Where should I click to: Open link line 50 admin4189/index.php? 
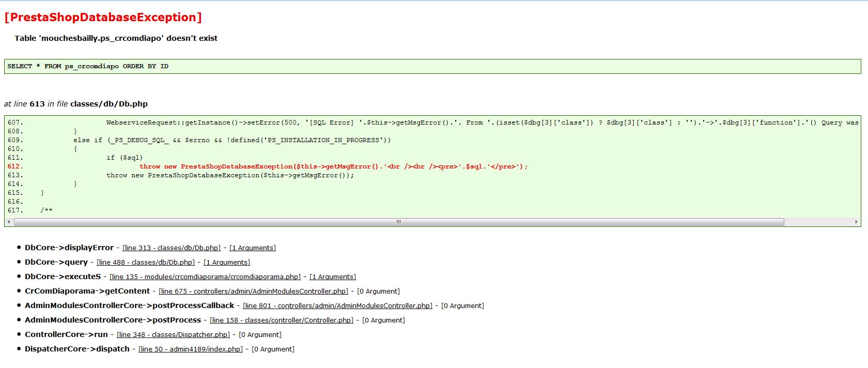191,349
